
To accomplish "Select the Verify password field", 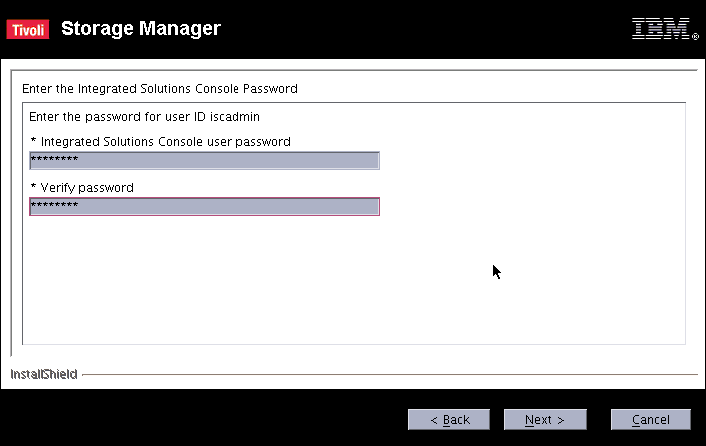I will click(204, 207).
